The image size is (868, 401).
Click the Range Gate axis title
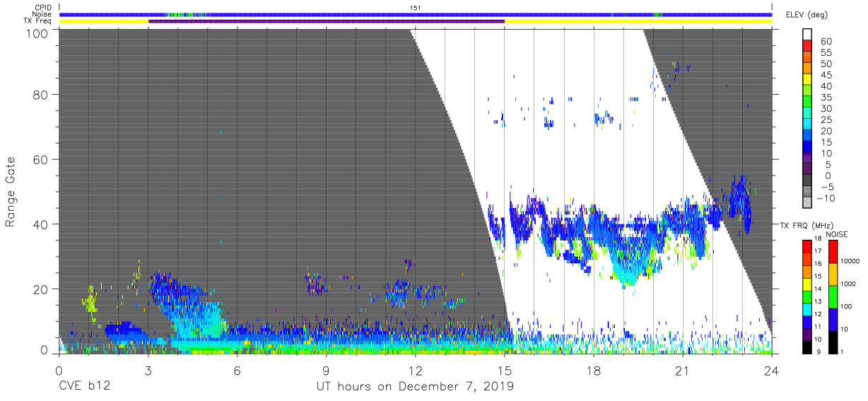click(11, 192)
